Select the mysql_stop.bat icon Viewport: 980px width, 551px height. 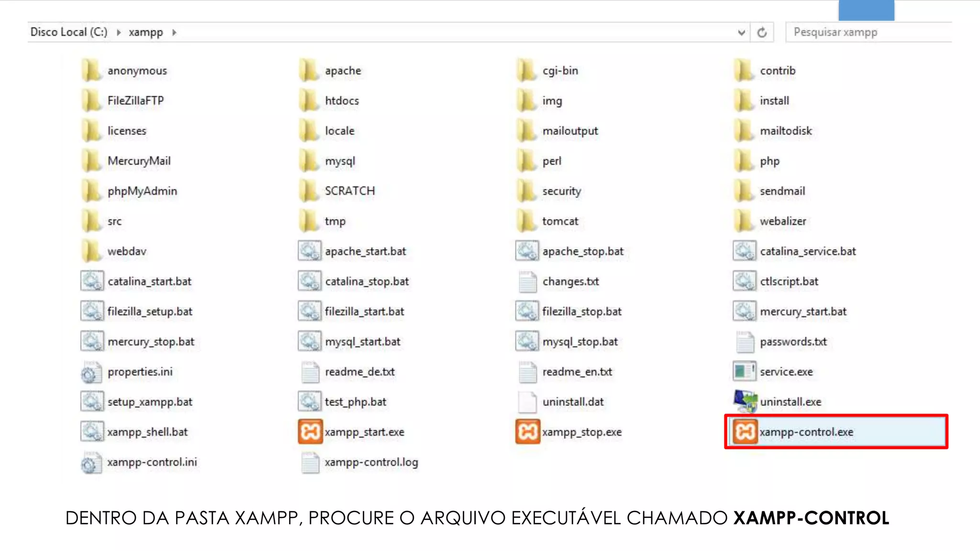pos(527,342)
